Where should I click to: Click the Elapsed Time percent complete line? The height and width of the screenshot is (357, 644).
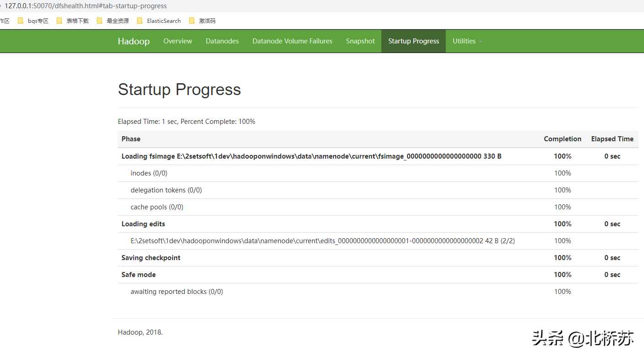[x=186, y=122]
